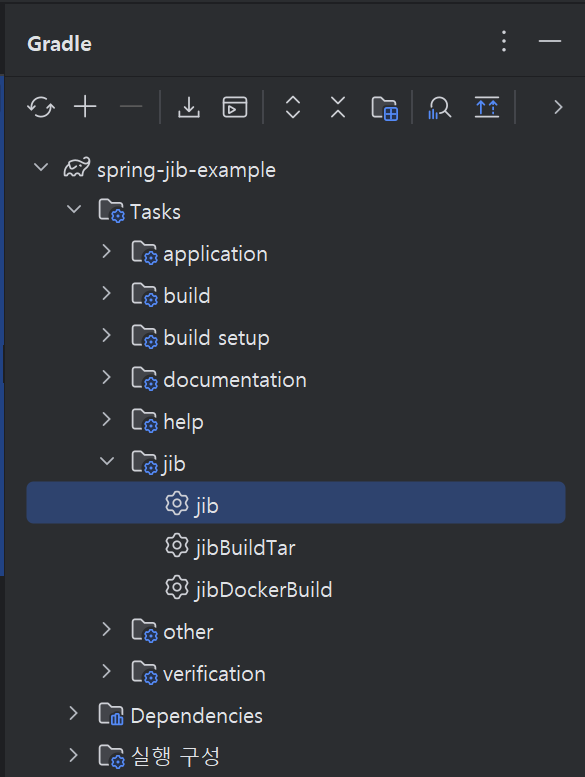
Task: Collapse the jib task group
Action: coord(106,461)
